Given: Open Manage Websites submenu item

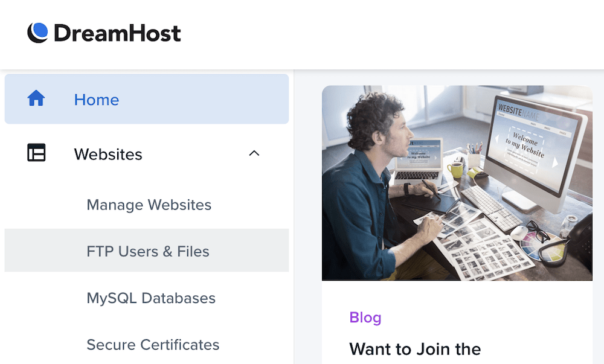Looking at the screenshot, I should [x=149, y=205].
